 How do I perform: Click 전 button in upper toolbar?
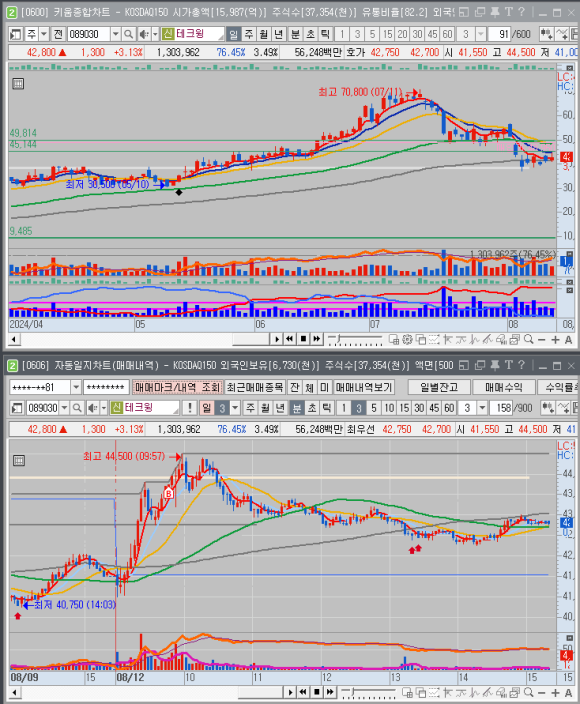(x=58, y=34)
